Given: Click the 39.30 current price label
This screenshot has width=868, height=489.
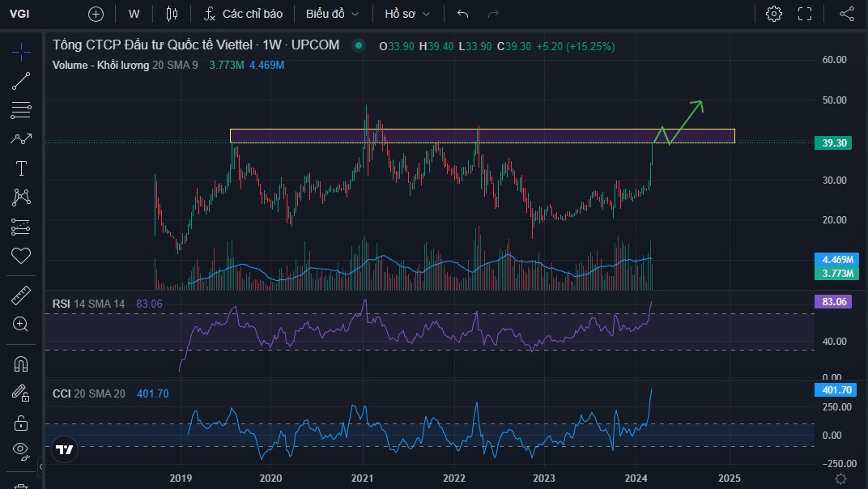Looking at the screenshot, I should click(833, 142).
